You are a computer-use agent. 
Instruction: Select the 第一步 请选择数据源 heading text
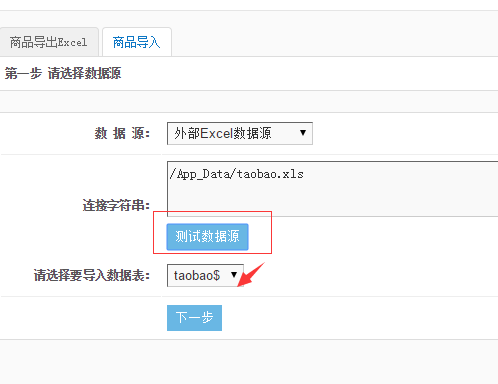click(63, 73)
